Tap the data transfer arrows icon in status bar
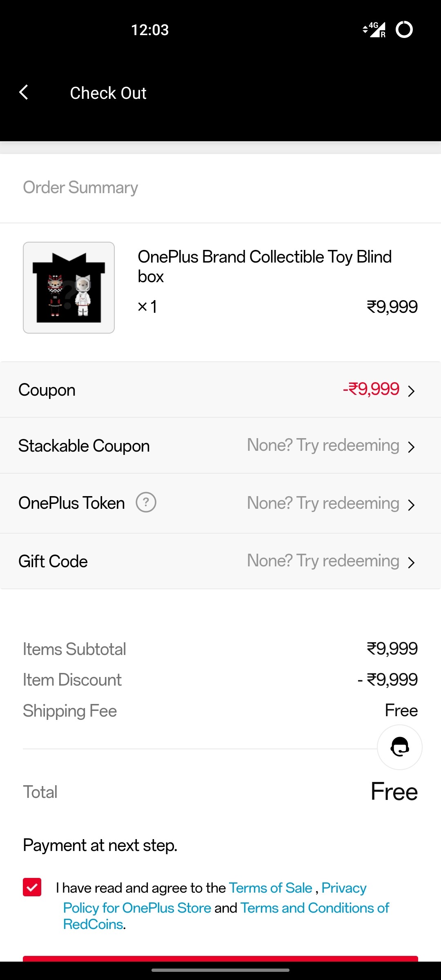The image size is (441, 980). pos(365,29)
